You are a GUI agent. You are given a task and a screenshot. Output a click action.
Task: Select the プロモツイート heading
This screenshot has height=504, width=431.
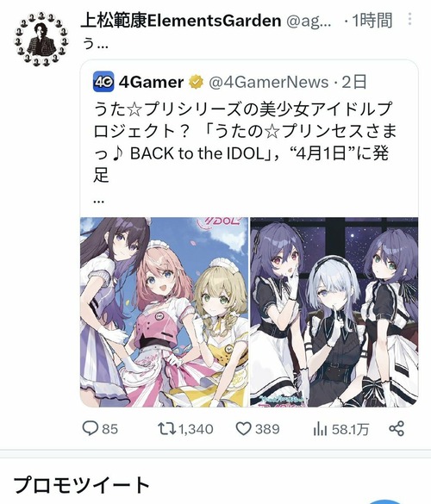81,485
